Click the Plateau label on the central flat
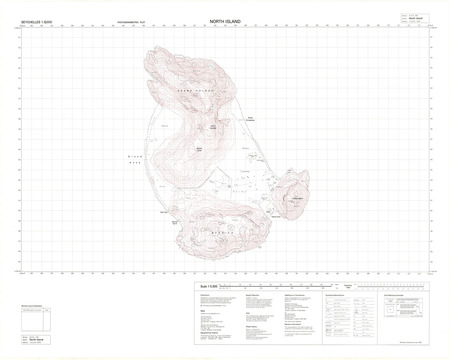This screenshot has height=360, width=450. [x=239, y=192]
